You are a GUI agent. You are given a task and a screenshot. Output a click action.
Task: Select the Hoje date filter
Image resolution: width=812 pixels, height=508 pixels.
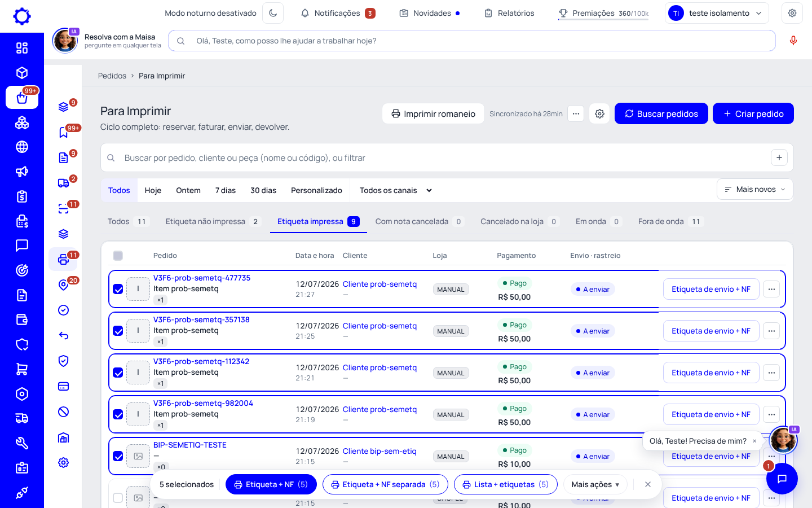(153, 190)
